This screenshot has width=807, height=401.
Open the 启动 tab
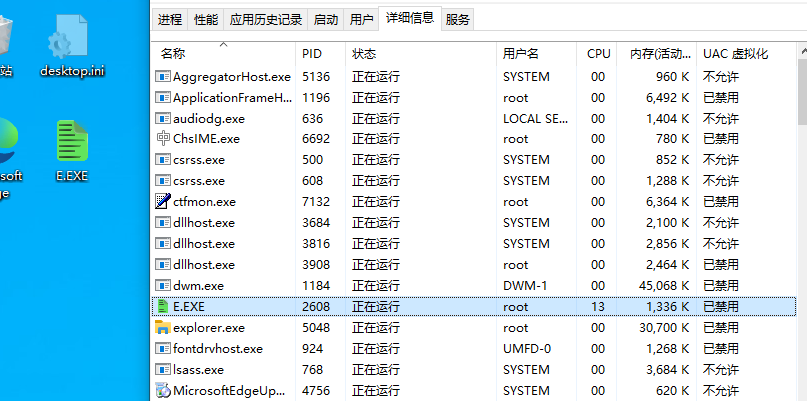tap(326, 20)
